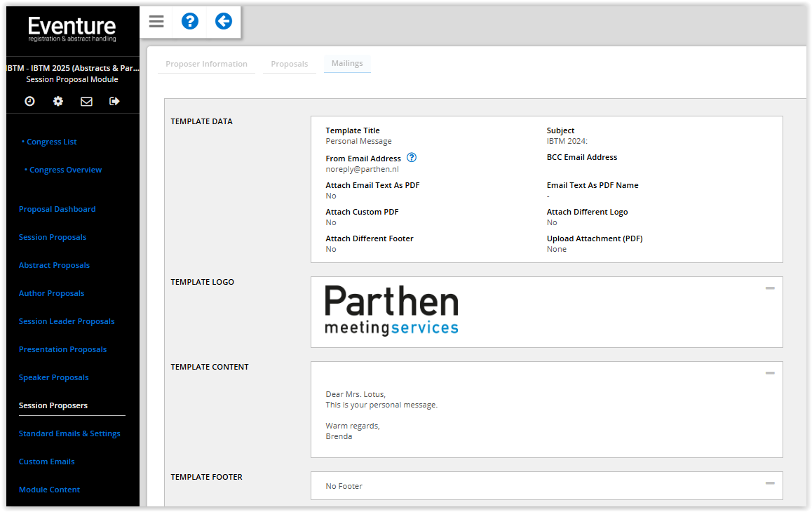Click the BCC Email Address label
The image size is (812, 512).
pos(582,157)
